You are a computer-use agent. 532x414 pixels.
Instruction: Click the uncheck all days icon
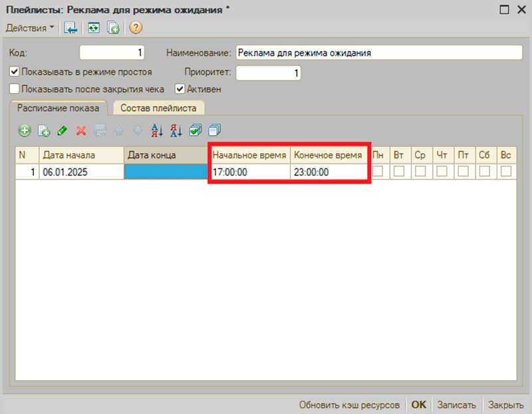tap(214, 130)
